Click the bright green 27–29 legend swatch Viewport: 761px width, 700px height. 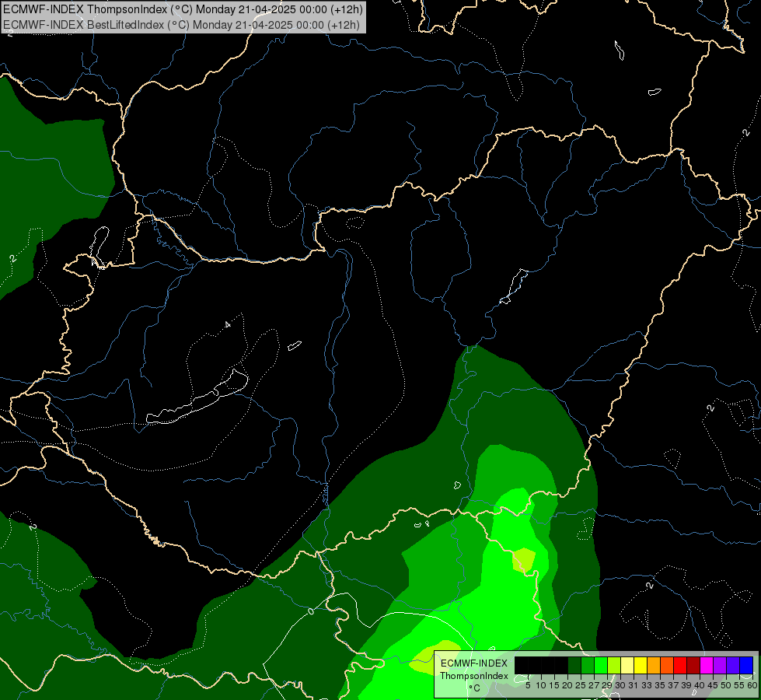click(x=601, y=665)
